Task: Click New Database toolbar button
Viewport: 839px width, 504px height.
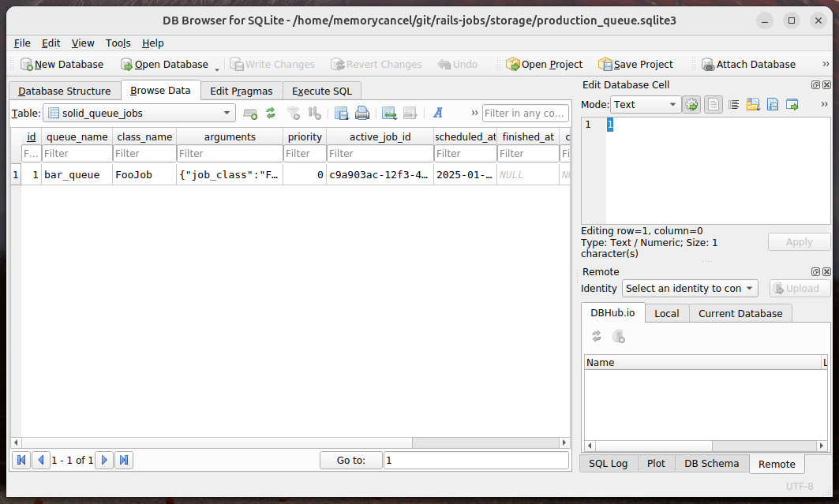Action: point(62,65)
